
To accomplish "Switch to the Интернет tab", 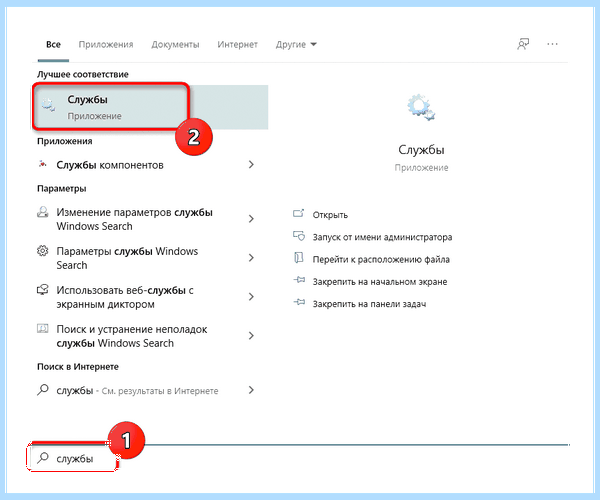I will click(x=237, y=44).
